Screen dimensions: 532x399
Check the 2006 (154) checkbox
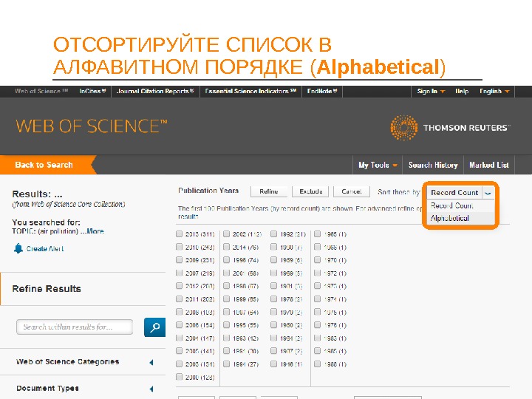tap(179, 324)
